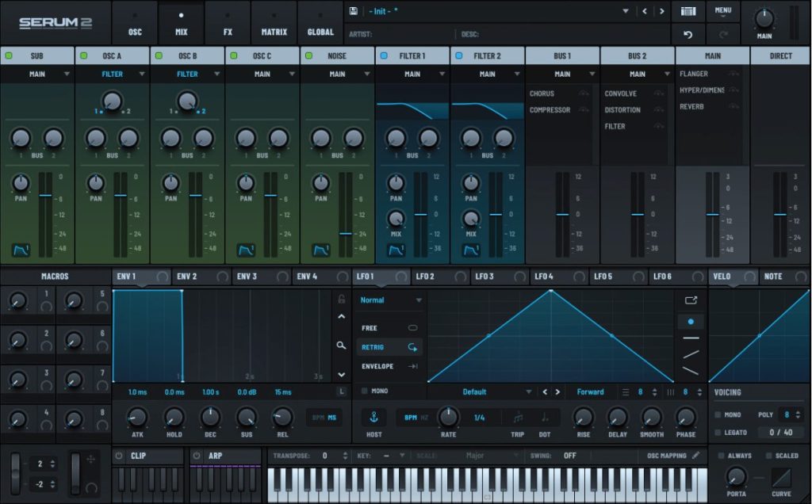Select the rising ramp LFO drawing tool
The image size is (812, 504).
691,354
